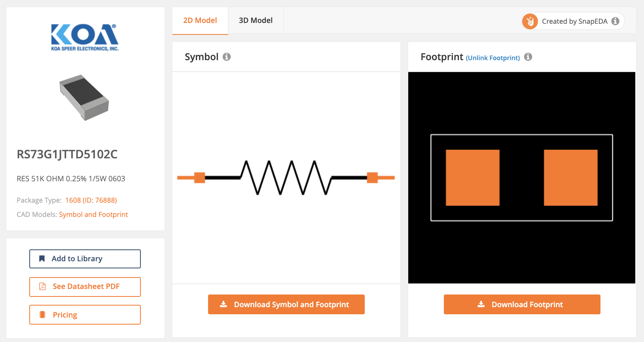Click the info icon next to Footprint
Image resolution: width=644 pixels, height=342 pixels.
coord(528,57)
